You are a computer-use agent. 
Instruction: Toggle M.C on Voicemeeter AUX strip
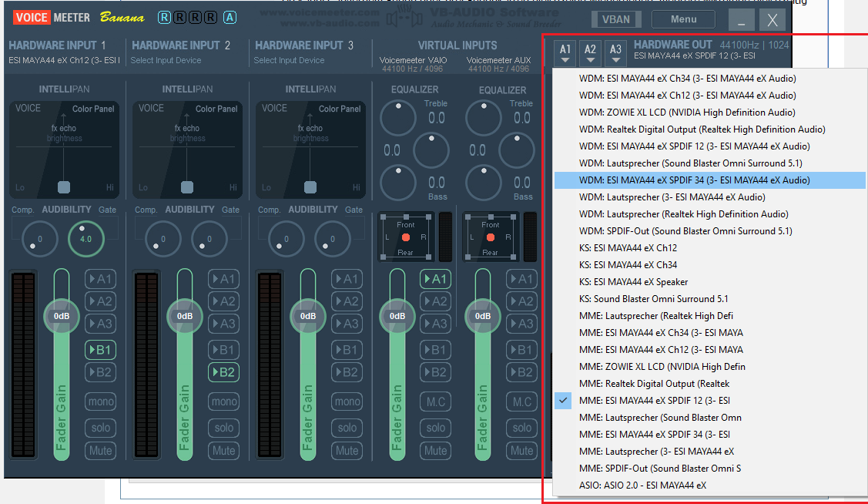(521, 402)
